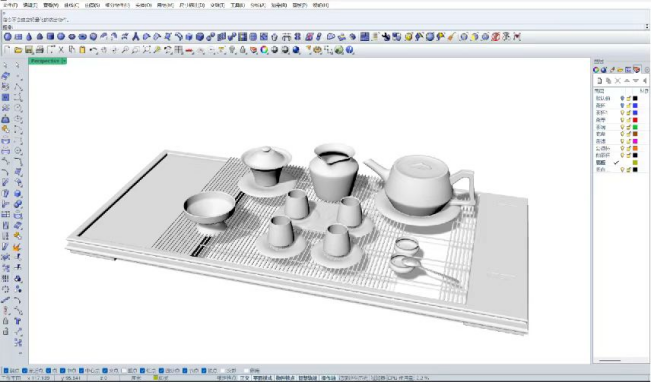Click the Open file folder icon
Viewport: 651px width, 383px height.
[18, 50]
